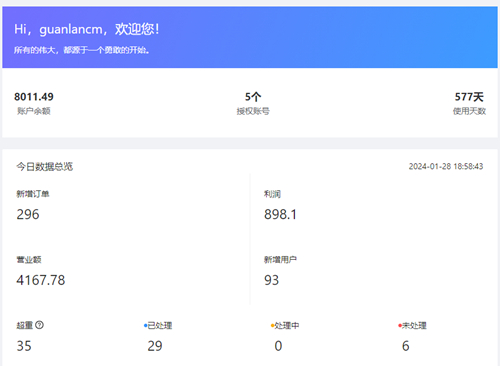Click the 授权账号 label
Viewport: 500px width, 366px height.
point(253,111)
